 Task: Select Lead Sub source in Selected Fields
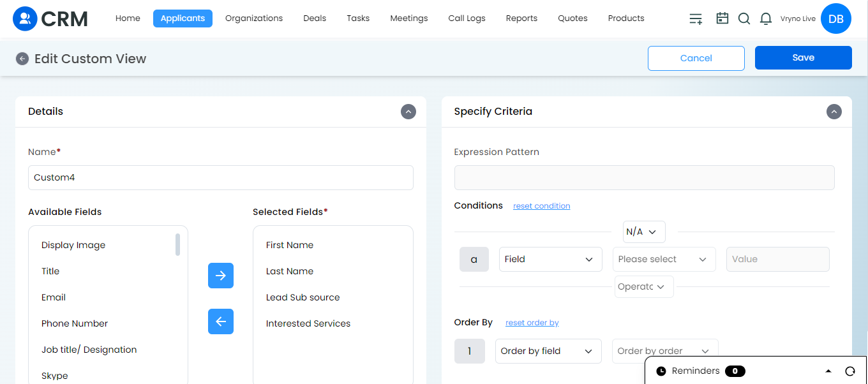(303, 297)
